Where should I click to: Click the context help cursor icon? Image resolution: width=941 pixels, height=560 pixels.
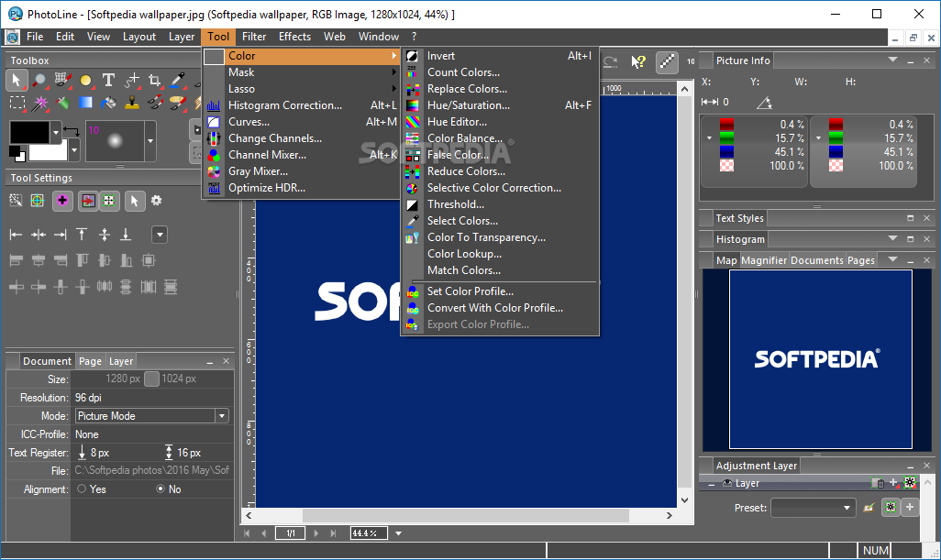click(x=638, y=61)
